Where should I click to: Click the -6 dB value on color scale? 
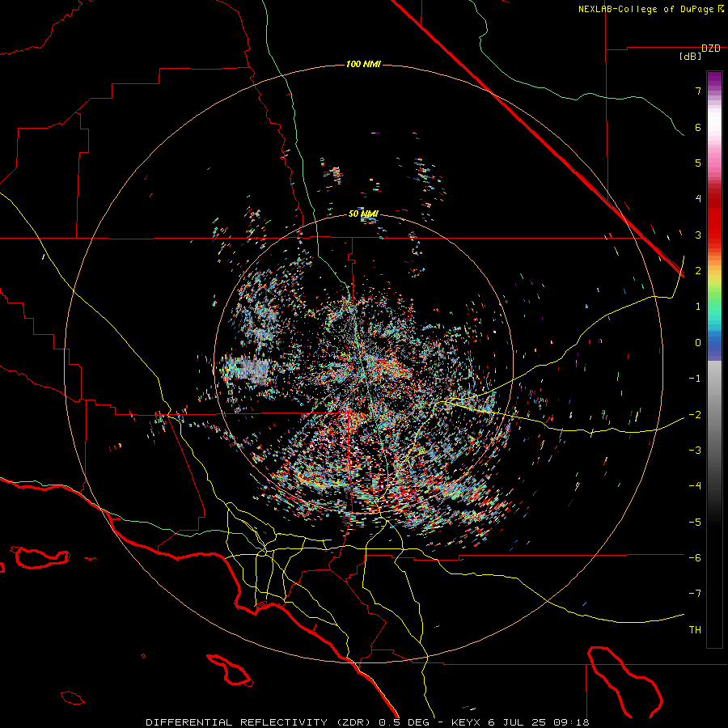(695, 558)
